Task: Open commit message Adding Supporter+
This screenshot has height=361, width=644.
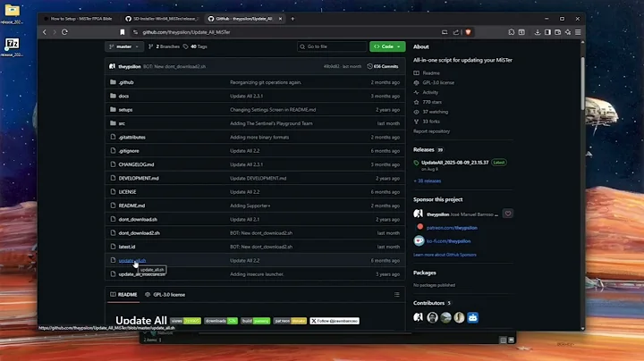Action: tap(250, 206)
